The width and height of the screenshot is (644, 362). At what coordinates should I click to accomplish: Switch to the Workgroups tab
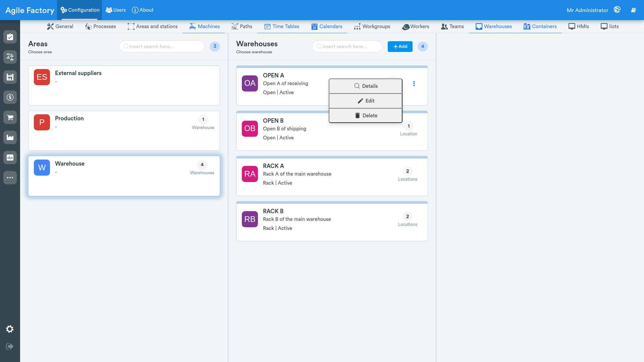(372, 26)
